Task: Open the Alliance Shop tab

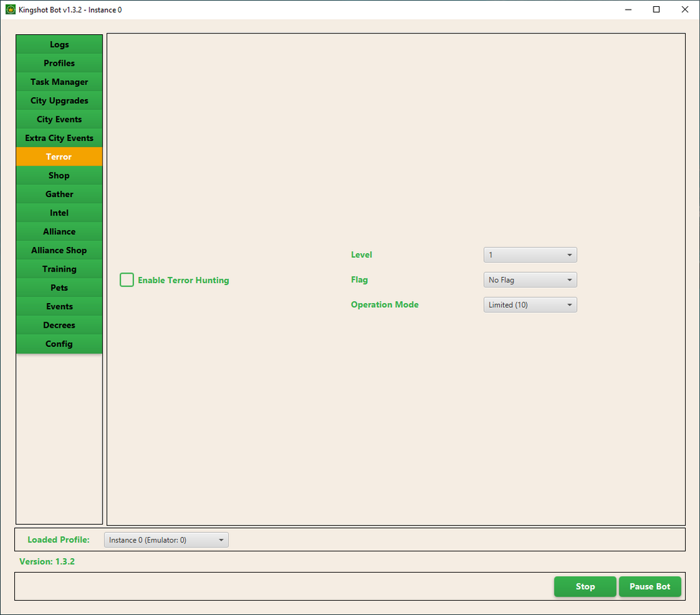Action: [59, 250]
